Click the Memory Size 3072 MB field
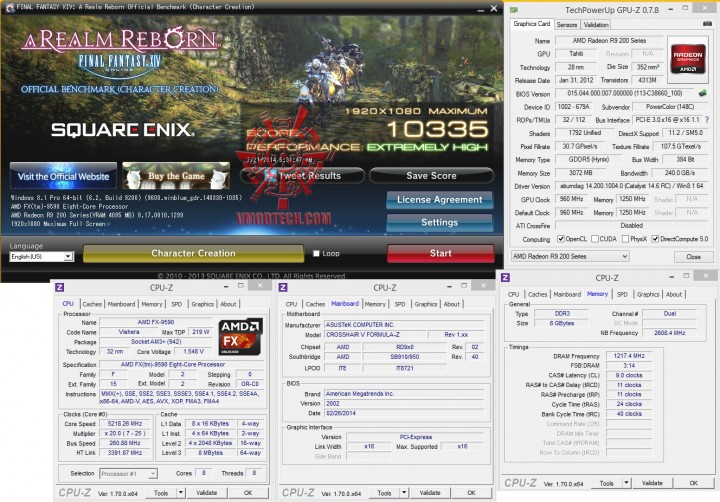This screenshot has height=502, width=720. pyautogui.click(x=580, y=173)
